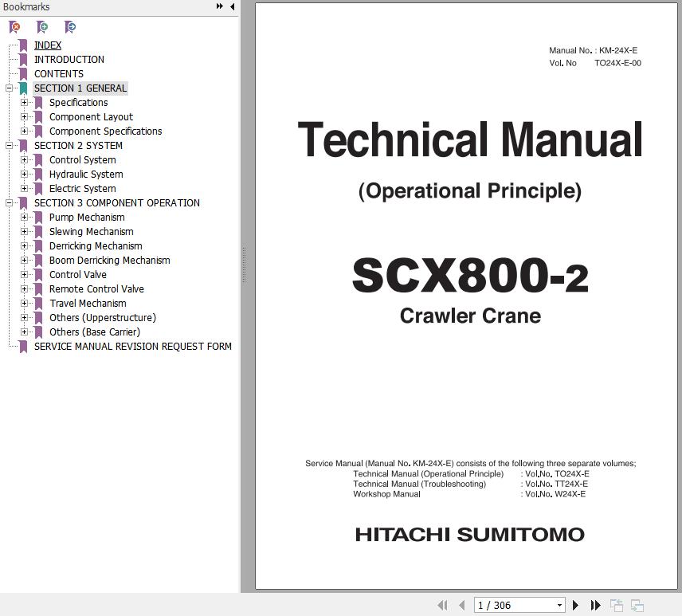Click the go-to bookmark icon with blue arrow

tap(69, 27)
